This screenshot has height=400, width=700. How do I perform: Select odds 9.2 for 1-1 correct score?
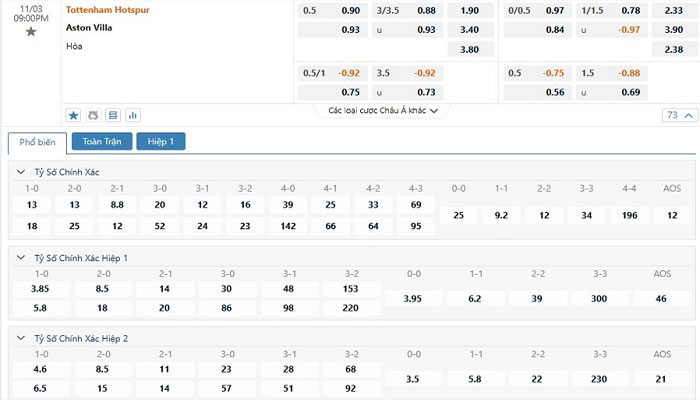click(501, 215)
